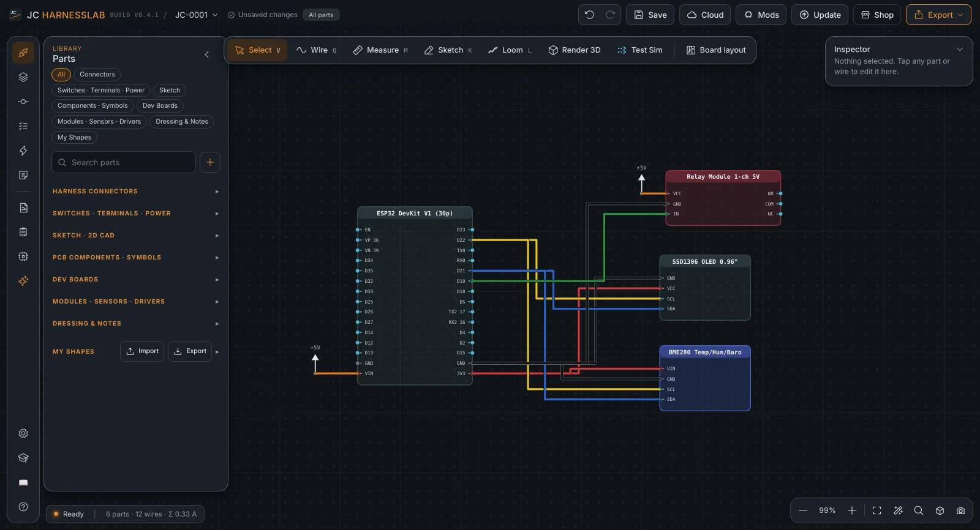
Task: Click the lightning bolt sidebar icon
Action: (x=23, y=151)
